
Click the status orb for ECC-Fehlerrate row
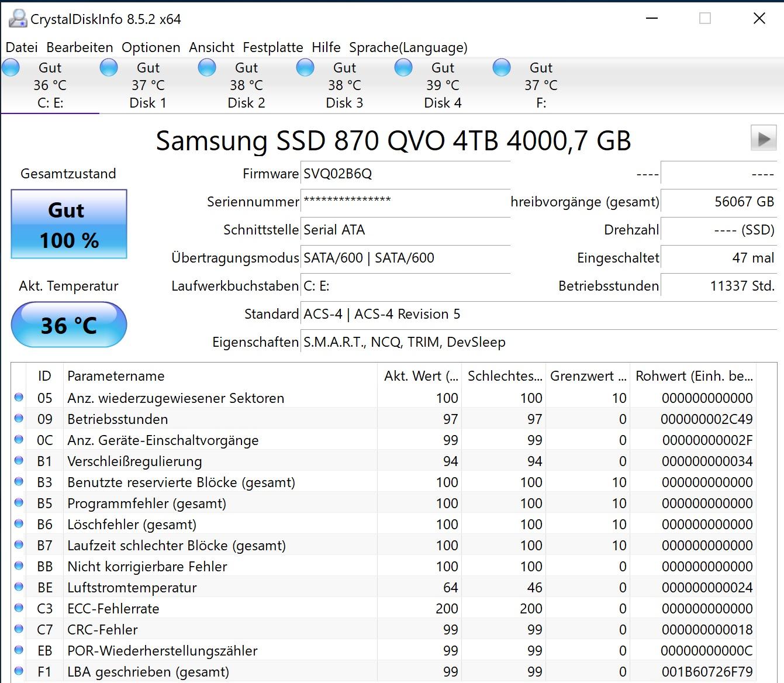pos(19,608)
